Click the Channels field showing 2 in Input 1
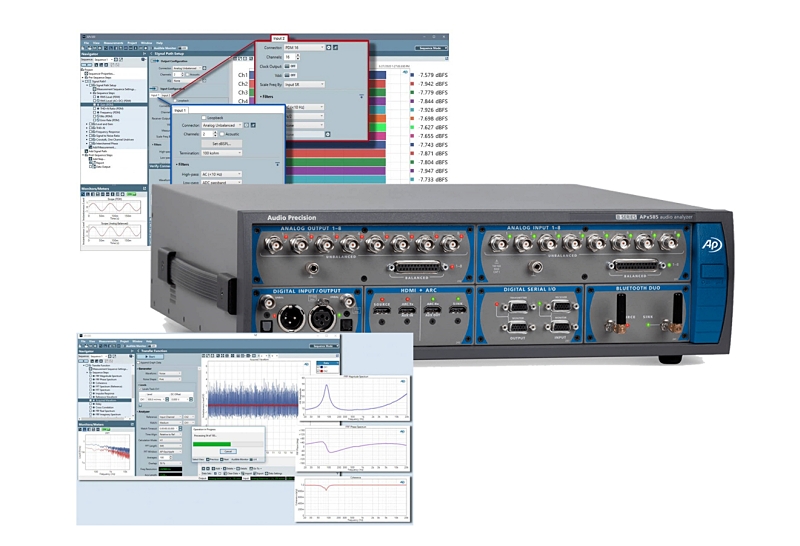Screen dimensions: 800x546 click(x=207, y=134)
